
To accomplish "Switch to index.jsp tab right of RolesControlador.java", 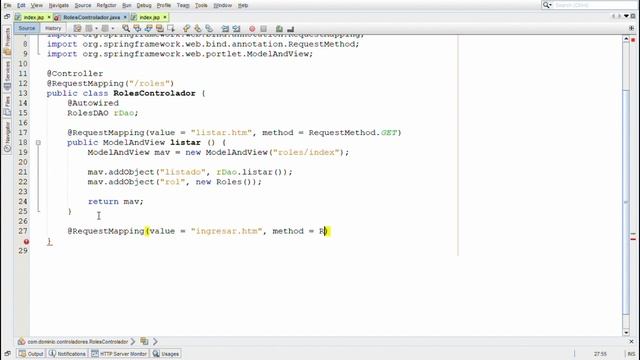I will pyautogui.click(x=149, y=17).
